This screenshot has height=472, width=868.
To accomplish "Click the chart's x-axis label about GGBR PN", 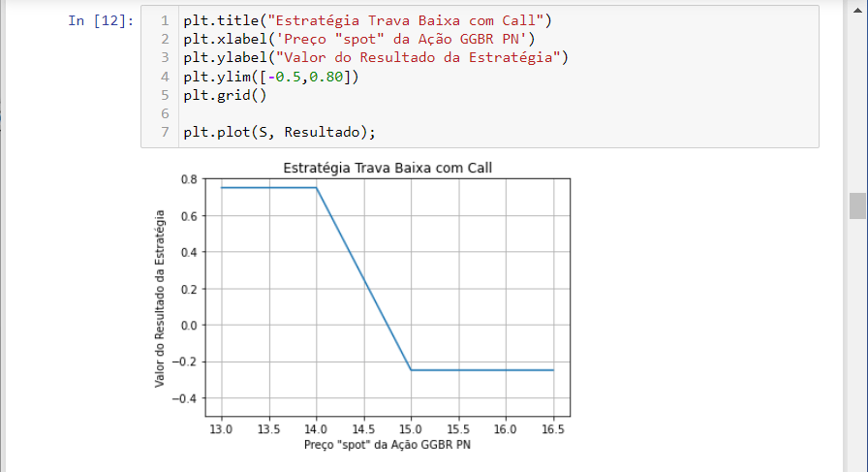I will point(387,445).
